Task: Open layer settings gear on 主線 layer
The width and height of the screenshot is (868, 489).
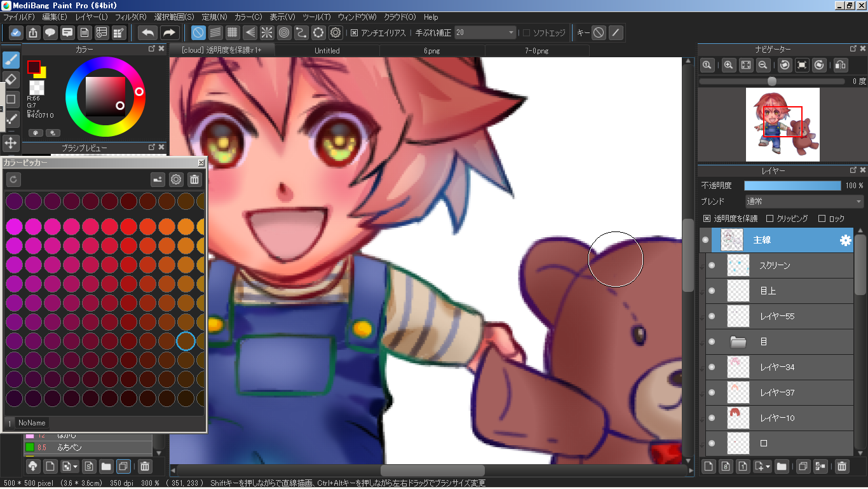Action: (845, 240)
